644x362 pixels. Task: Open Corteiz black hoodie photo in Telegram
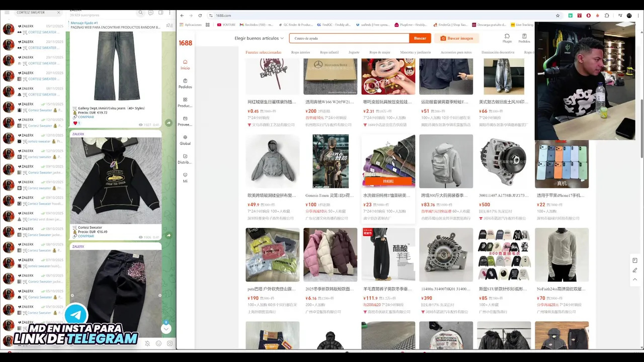click(x=116, y=180)
